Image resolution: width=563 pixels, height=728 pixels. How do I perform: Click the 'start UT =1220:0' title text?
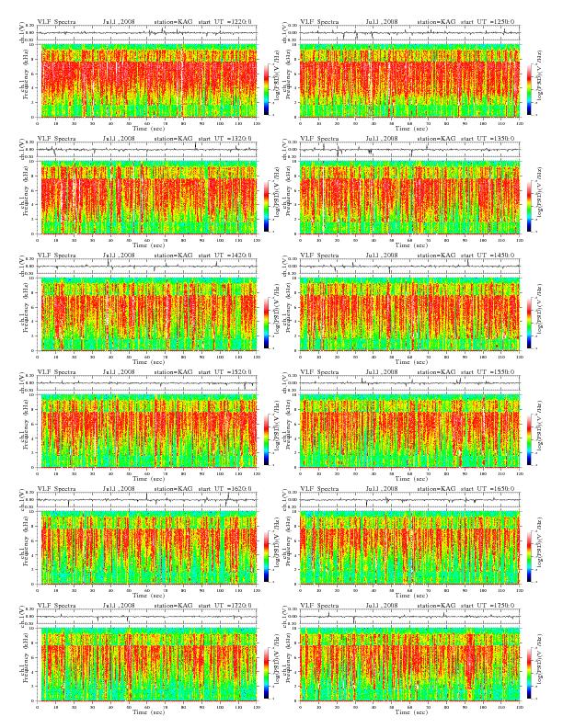(x=224, y=22)
